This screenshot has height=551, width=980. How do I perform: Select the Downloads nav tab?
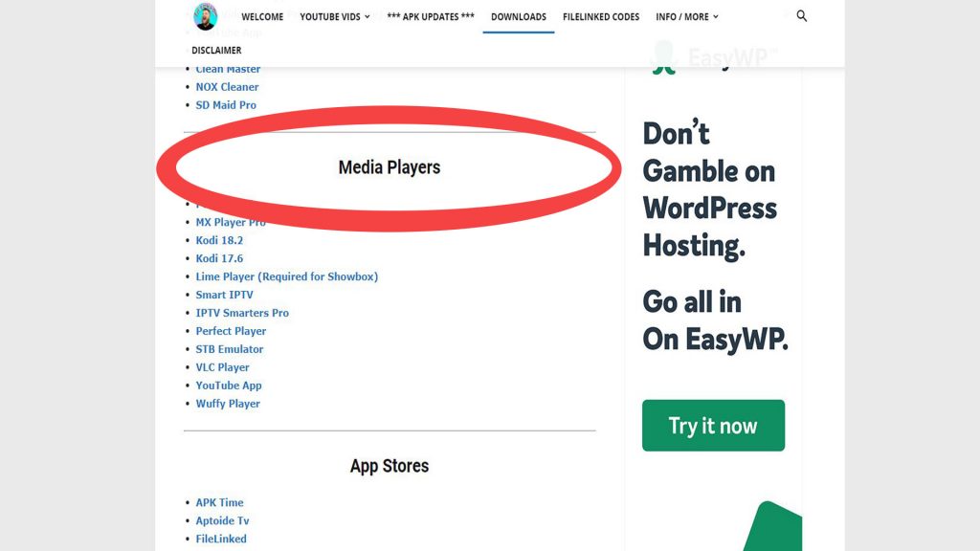click(x=518, y=17)
